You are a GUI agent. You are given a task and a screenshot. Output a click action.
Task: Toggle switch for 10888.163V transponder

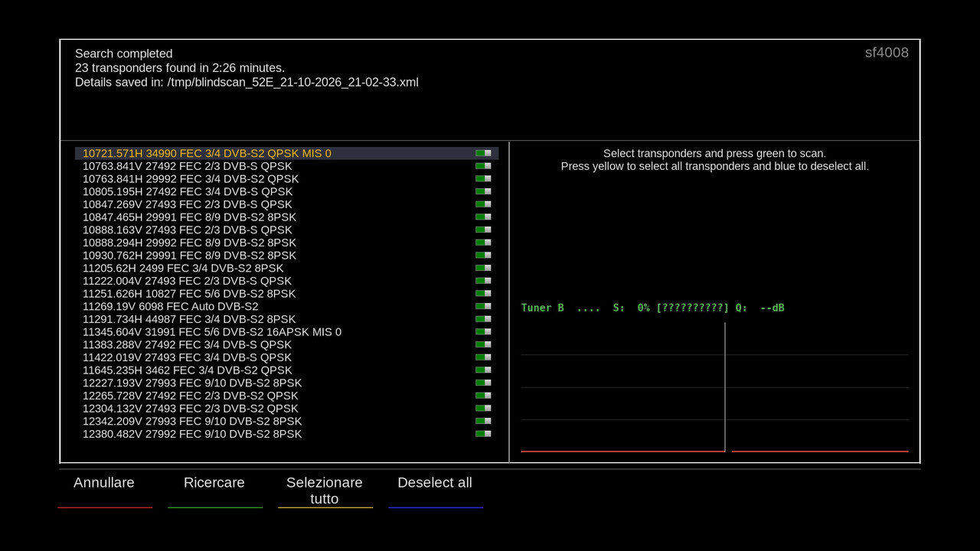point(483,230)
